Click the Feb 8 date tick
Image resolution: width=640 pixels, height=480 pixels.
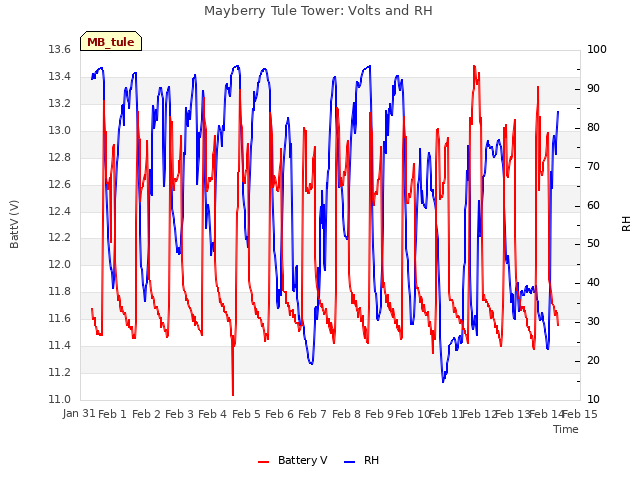tap(346, 414)
